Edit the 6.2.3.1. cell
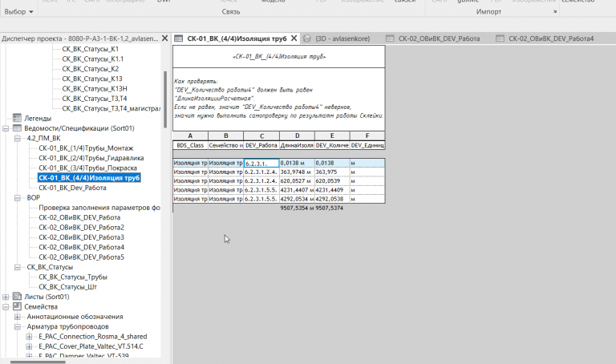The width and height of the screenshot is (616, 364). click(261, 164)
